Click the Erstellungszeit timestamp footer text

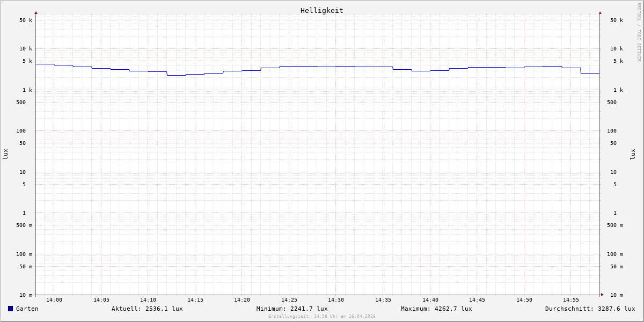[322, 317]
